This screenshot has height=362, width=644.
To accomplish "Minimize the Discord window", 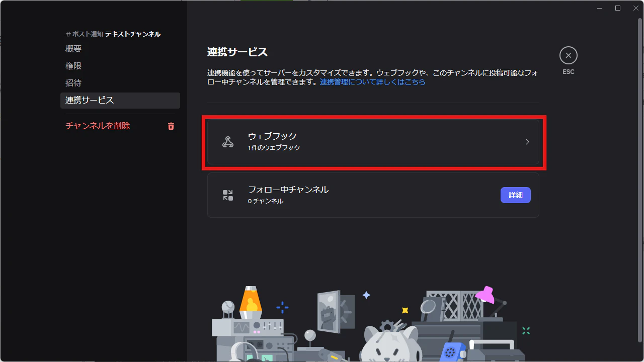I will pos(600,8).
